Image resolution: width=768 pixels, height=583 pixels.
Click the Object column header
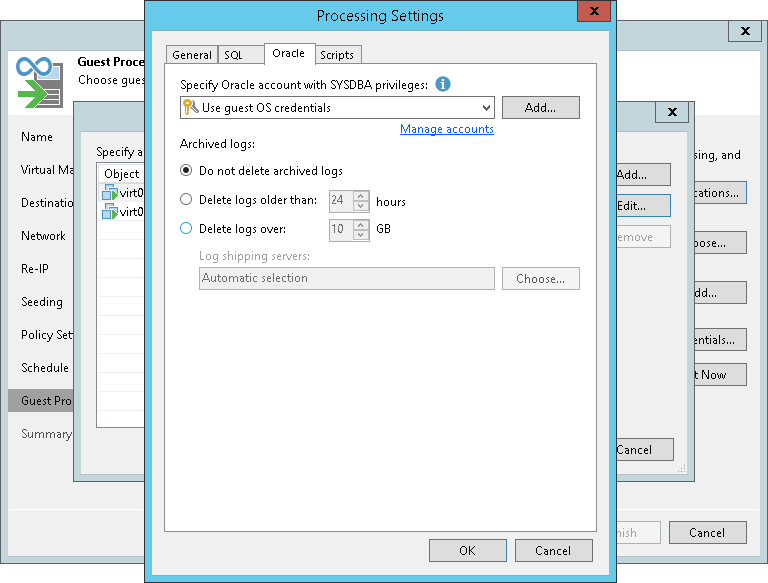point(121,173)
